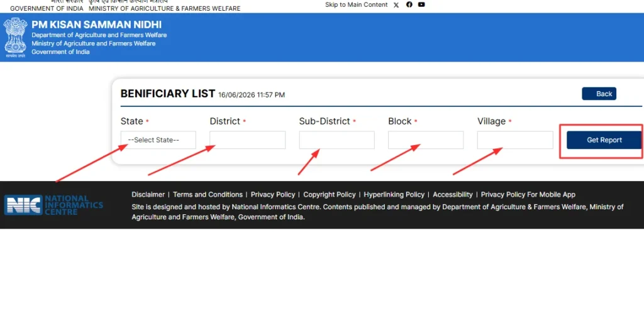Image resolution: width=644 pixels, height=311 pixels.
Task: Open Terms and Conditions footer link
Action: 208,195
